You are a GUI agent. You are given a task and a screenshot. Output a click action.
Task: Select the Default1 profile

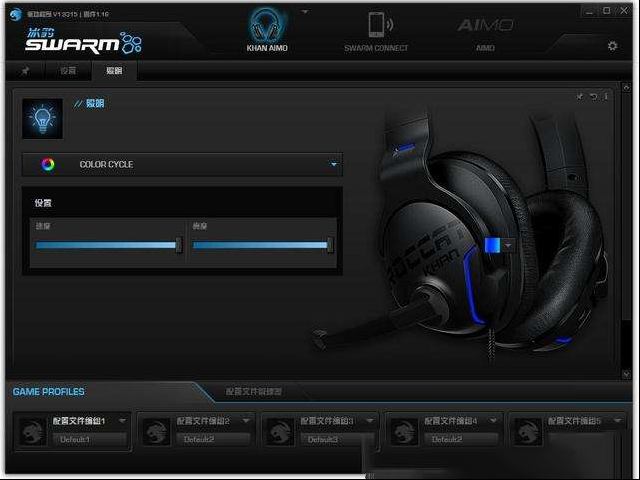pos(89,440)
